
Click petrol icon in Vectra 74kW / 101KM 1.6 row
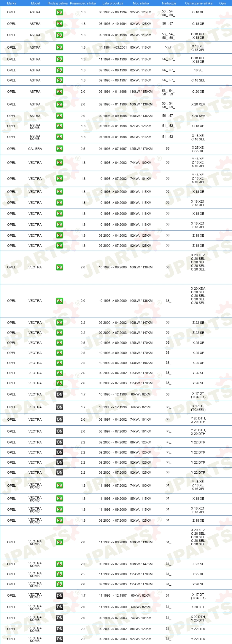click(x=59, y=179)
